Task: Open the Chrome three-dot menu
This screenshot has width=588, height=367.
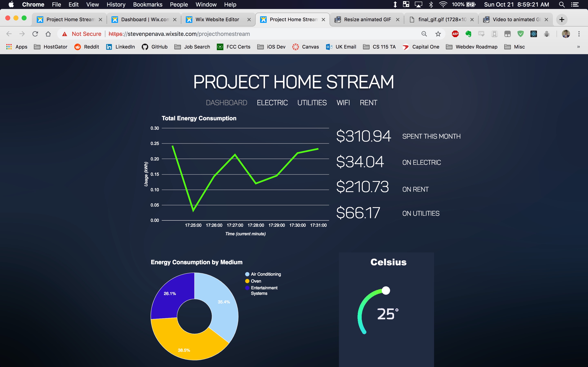Action: pyautogui.click(x=579, y=34)
